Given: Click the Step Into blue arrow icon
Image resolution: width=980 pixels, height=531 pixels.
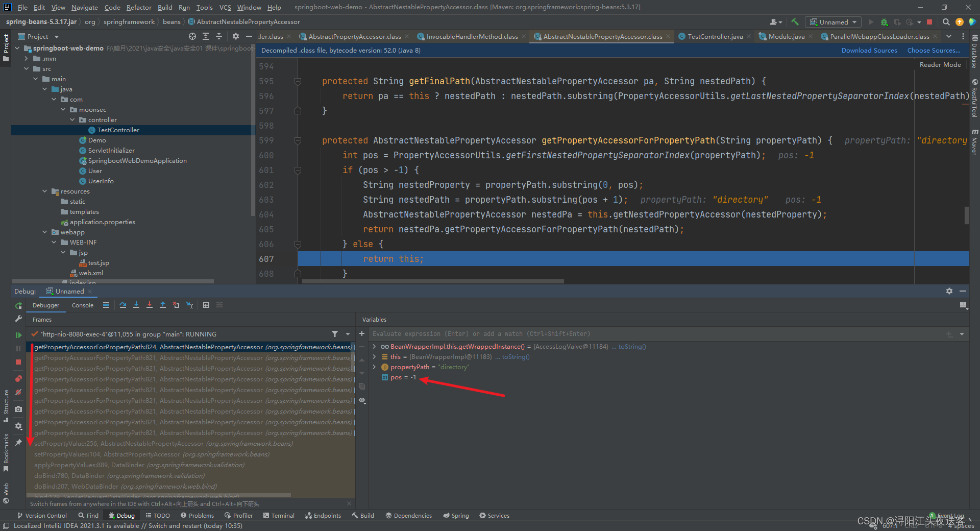Looking at the screenshot, I should point(136,305).
